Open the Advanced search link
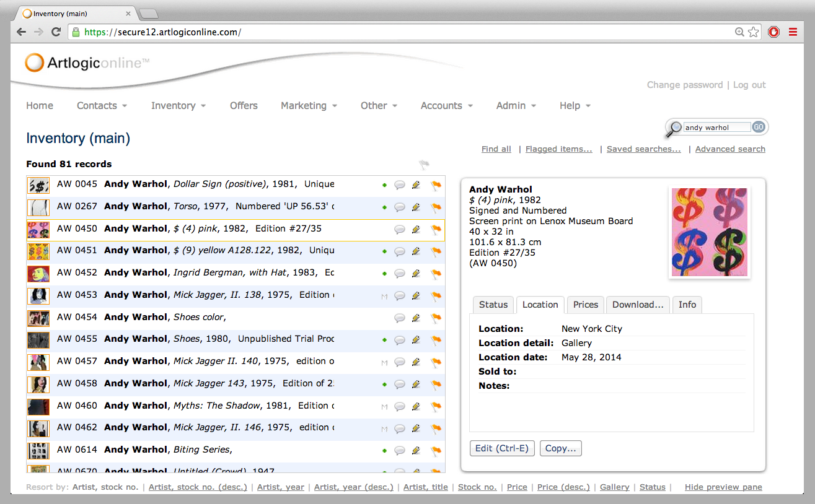The height and width of the screenshot is (504, 815). pyautogui.click(x=730, y=149)
